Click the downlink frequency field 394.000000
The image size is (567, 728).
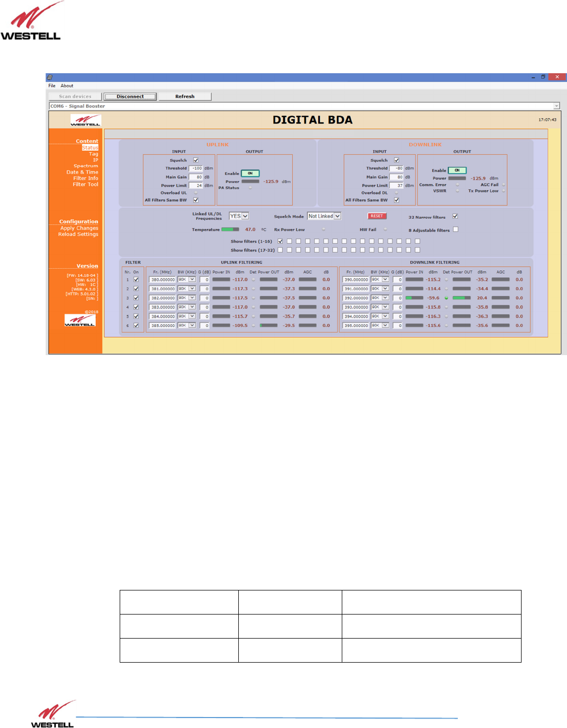coord(356,316)
